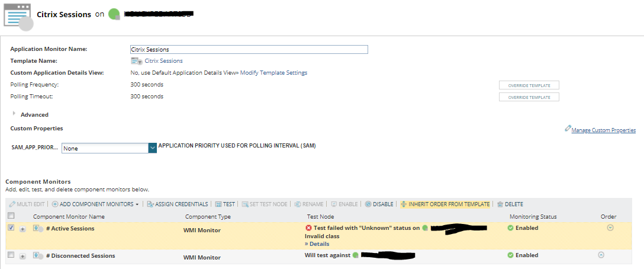Screen dimensions: 644x269
Task: Click Override Template for Polling Frequency
Action: click(529, 85)
